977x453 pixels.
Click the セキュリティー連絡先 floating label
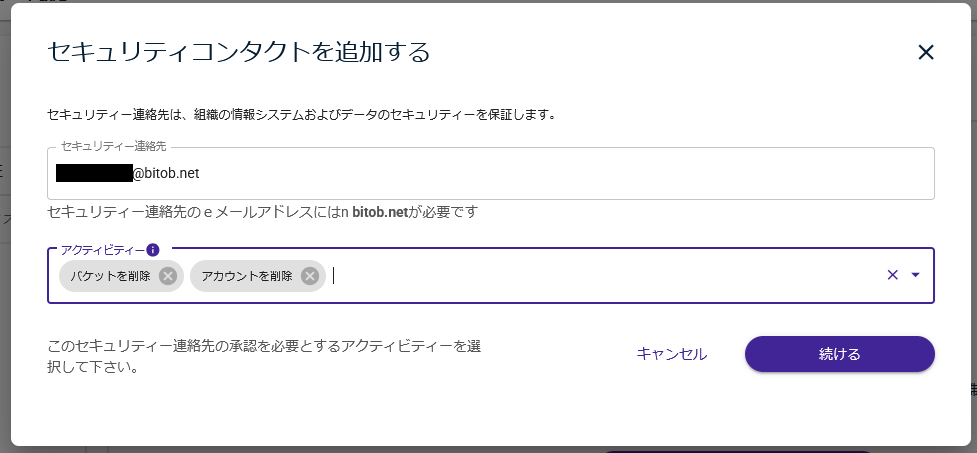tap(113, 146)
